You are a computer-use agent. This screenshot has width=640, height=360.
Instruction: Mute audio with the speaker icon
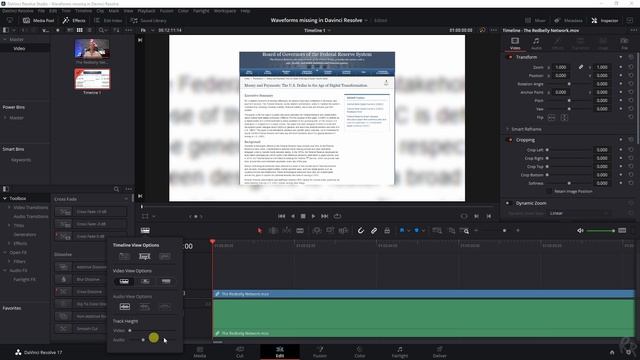click(x=580, y=231)
